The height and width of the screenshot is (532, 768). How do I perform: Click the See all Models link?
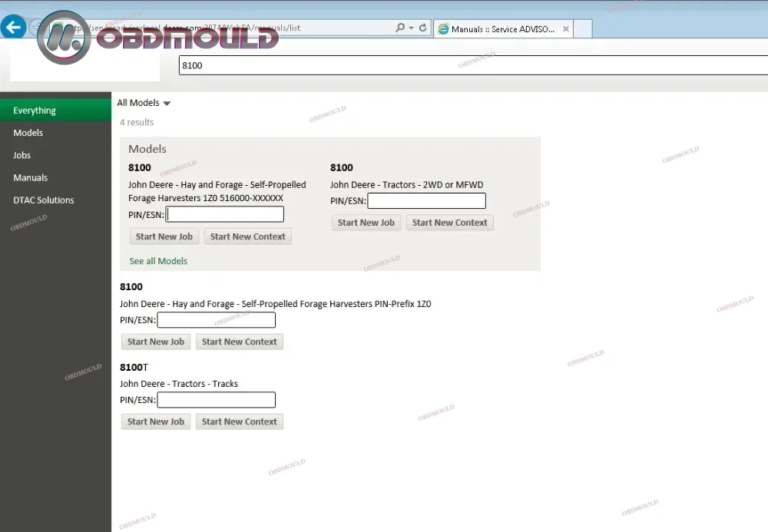pos(158,261)
